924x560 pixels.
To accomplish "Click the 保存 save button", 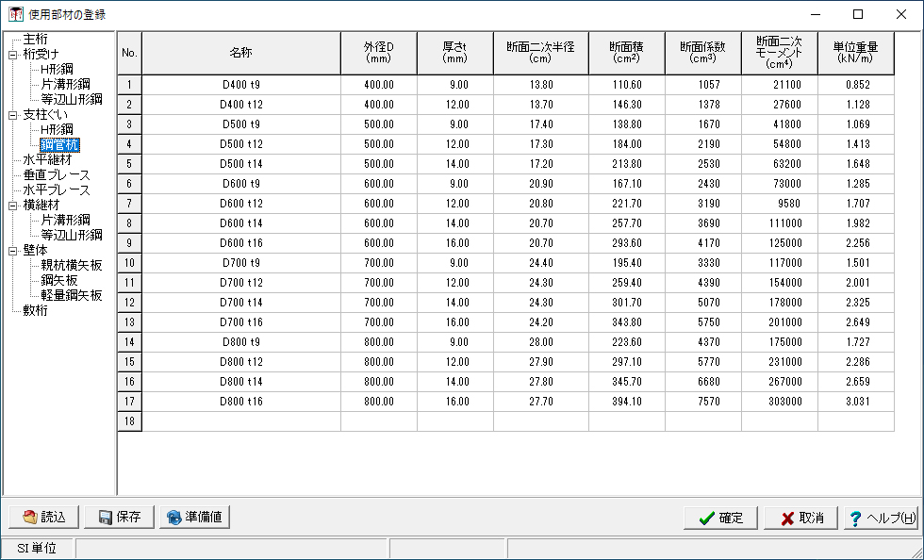I will pos(119,517).
